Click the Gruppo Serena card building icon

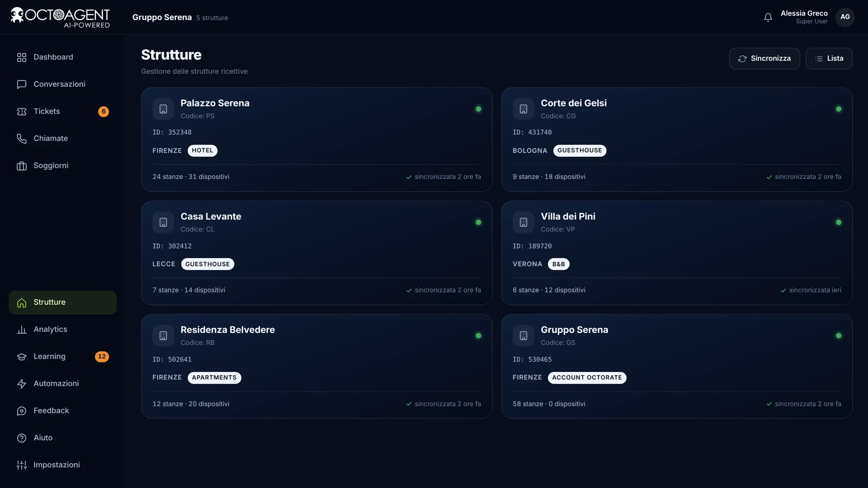point(524,336)
